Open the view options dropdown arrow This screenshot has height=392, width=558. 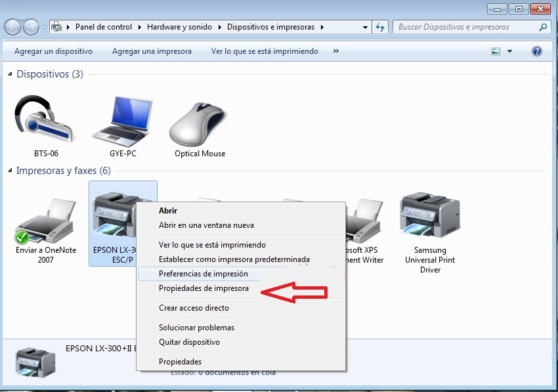click(x=509, y=51)
